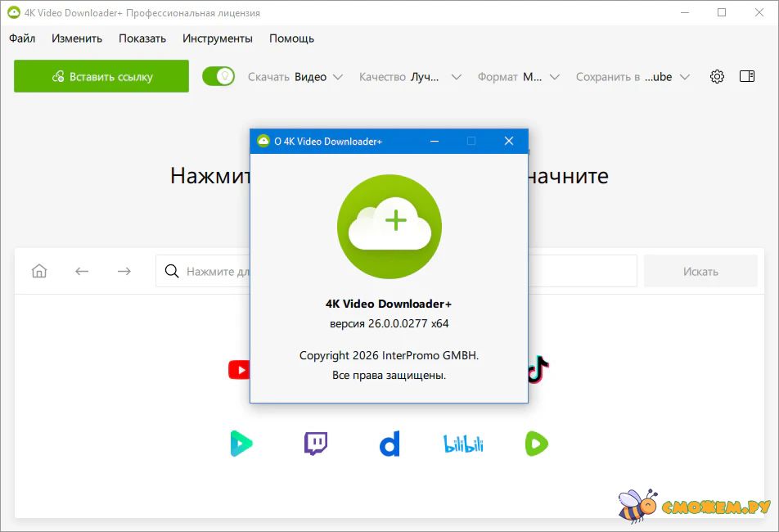Open the Rumble site icon
Image resolution: width=779 pixels, height=532 pixels.
tap(537, 444)
